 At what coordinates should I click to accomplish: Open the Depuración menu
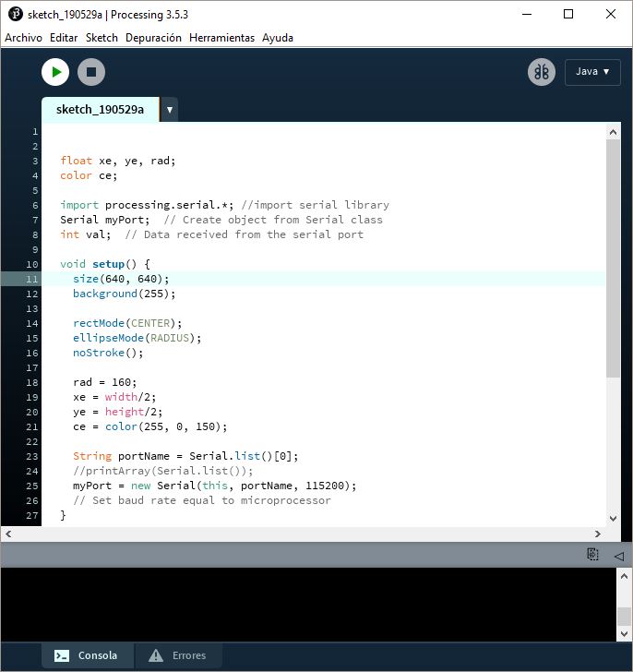pos(153,38)
